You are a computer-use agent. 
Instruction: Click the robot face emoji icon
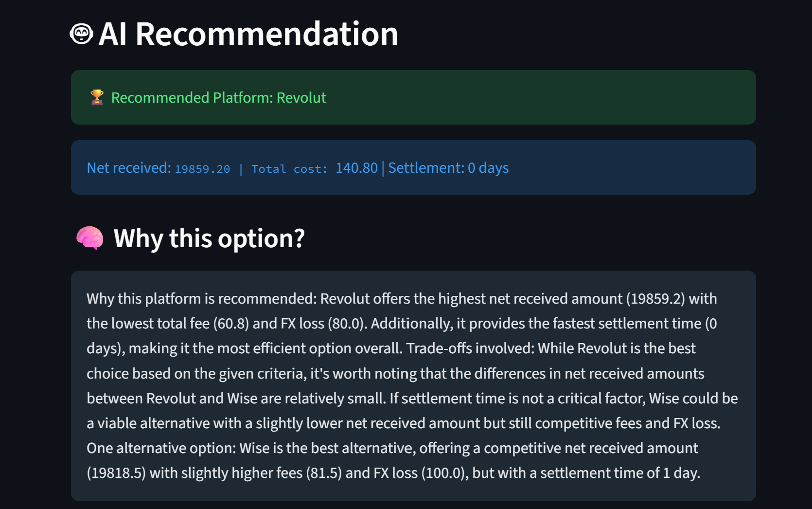pos(81,34)
